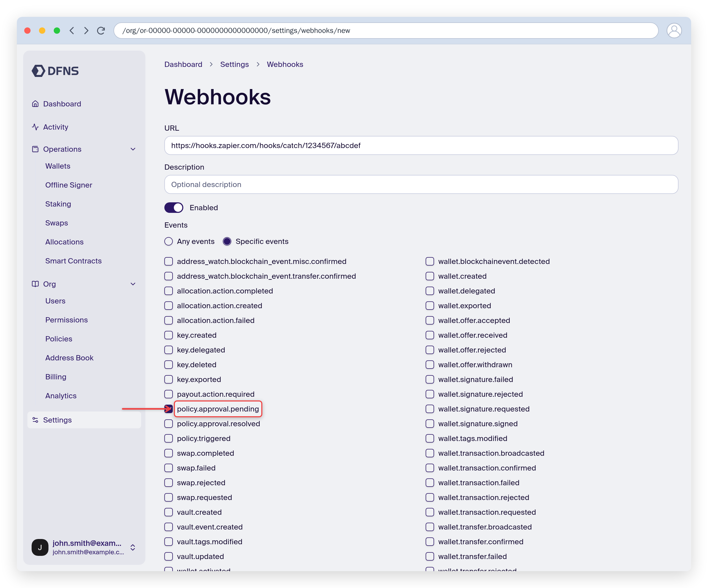Viewport: 708px width, 588px height.
Task: Open Staking in the sidebar
Action: click(58, 204)
